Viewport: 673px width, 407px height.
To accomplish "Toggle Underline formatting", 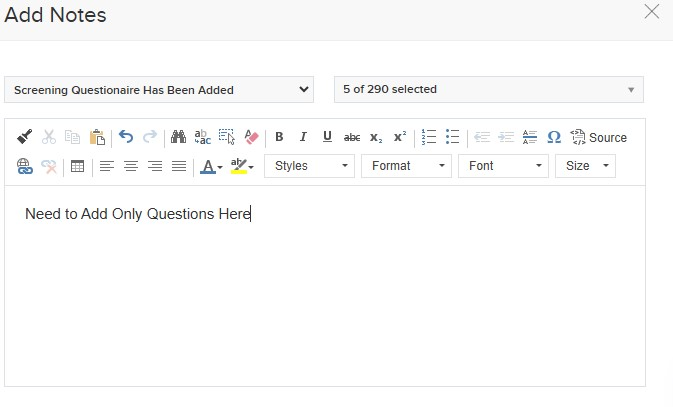I will tap(327, 138).
